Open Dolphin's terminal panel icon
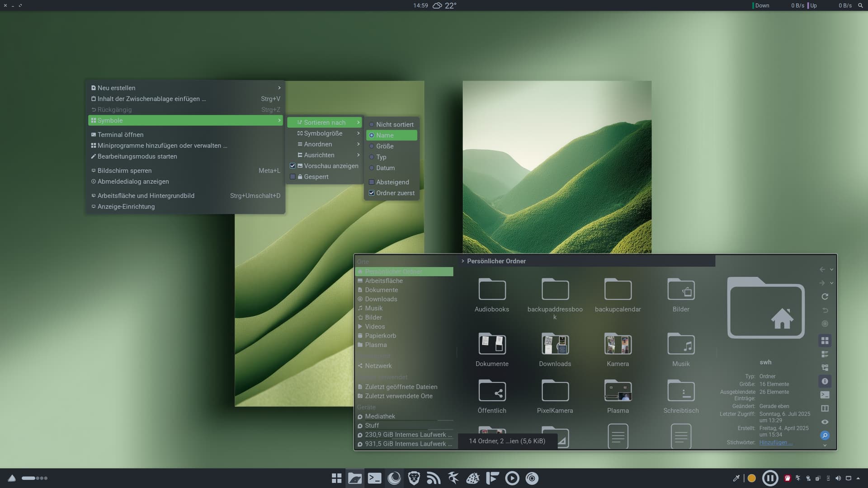Screen dimensions: 868x488 tap(825, 395)
